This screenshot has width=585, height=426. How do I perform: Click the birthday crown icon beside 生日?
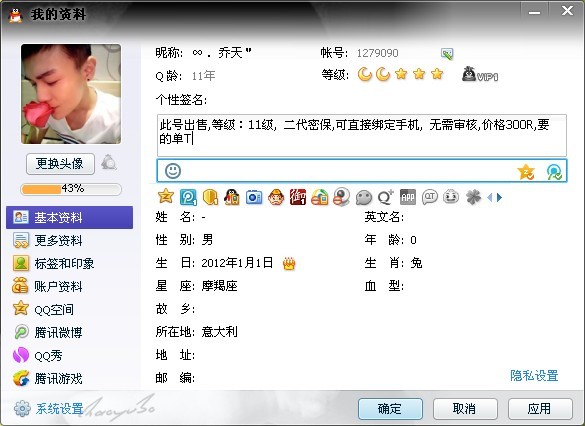point(289,264)
